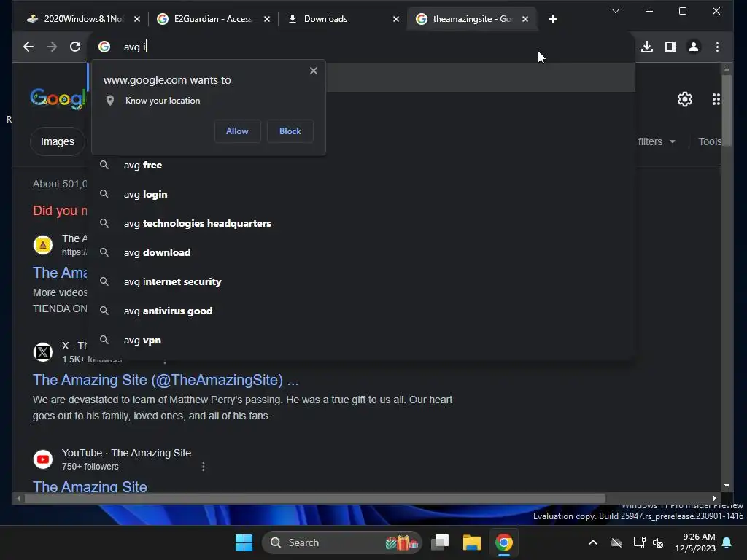Choose the 'avg free' suggestion
The width and height of the screenshot is (747, 560).
point(362,166)
